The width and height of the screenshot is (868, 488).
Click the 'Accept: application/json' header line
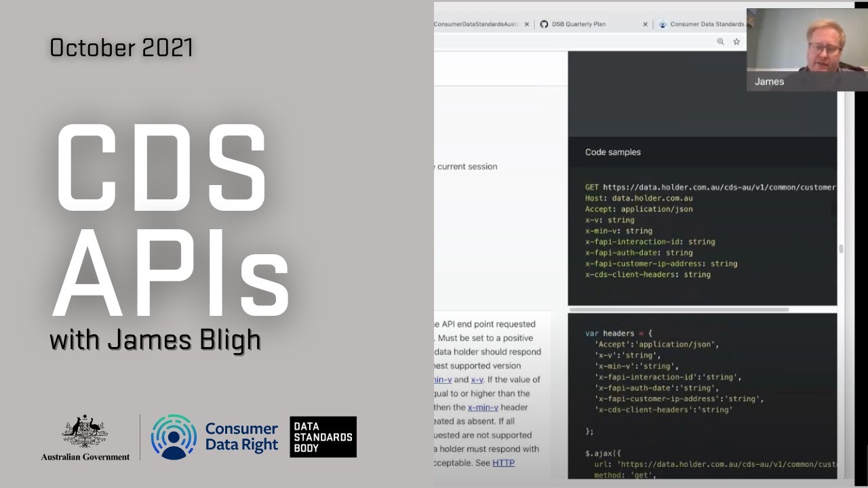pyautogui.click(x=639, y=209)
